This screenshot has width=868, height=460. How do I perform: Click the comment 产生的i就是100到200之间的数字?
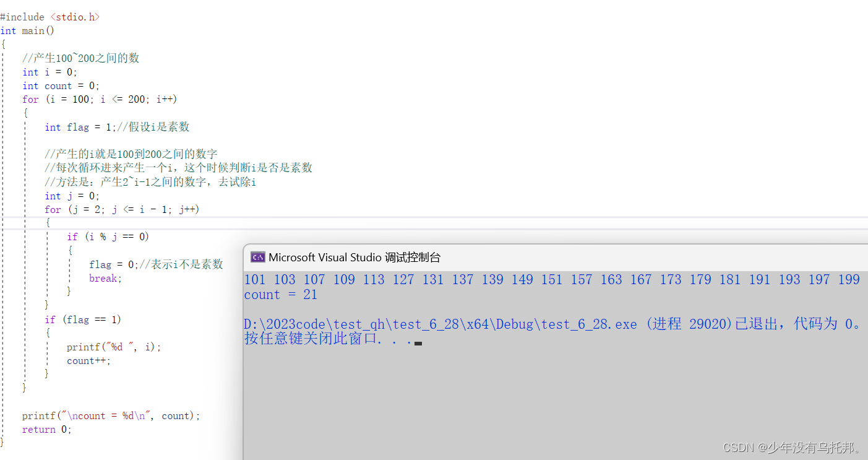click(x=131, y=154)
